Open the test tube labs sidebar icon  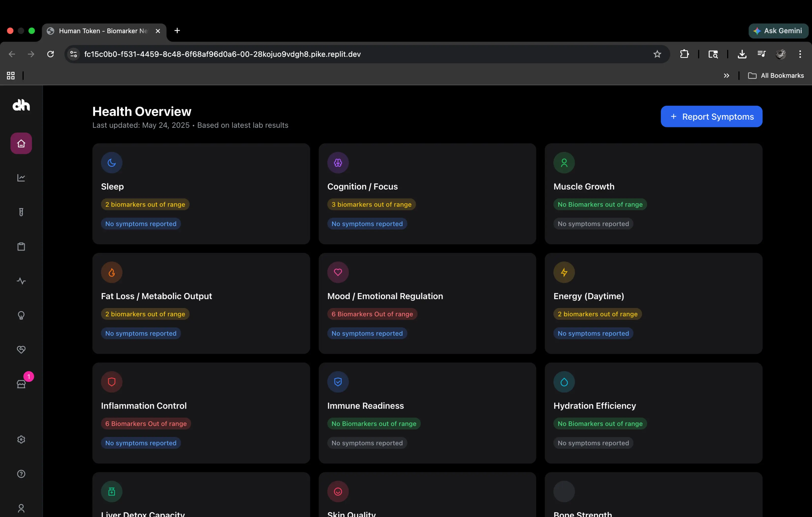[21, 212]
